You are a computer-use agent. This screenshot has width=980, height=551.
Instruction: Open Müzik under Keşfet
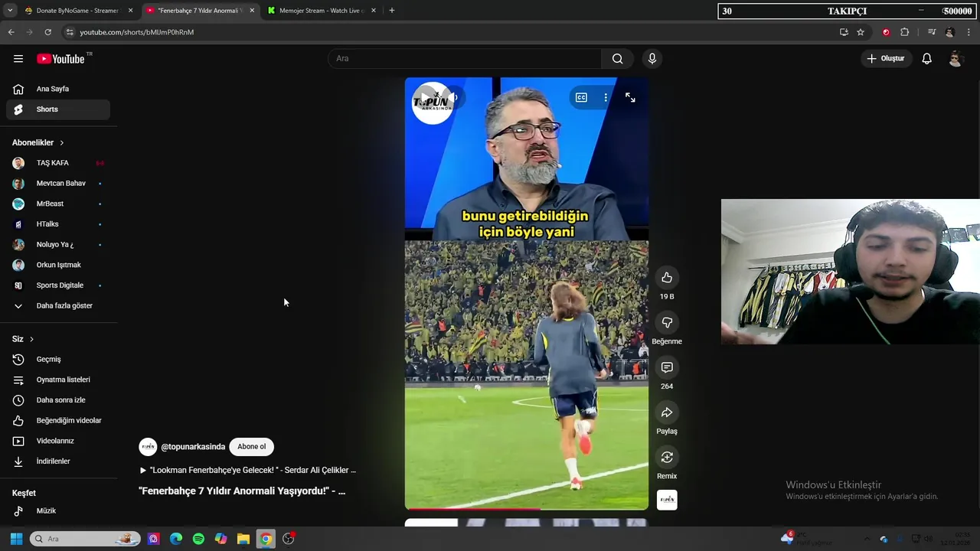coord(58,510)
